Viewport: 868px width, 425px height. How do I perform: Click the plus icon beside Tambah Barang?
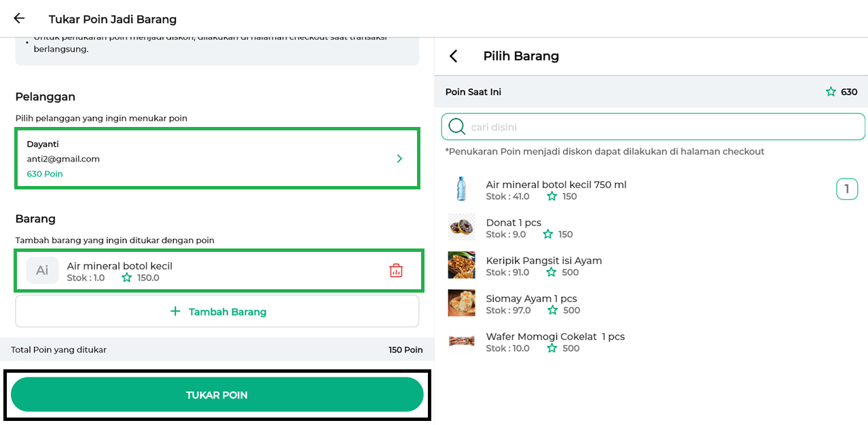[x=175, y=312]
